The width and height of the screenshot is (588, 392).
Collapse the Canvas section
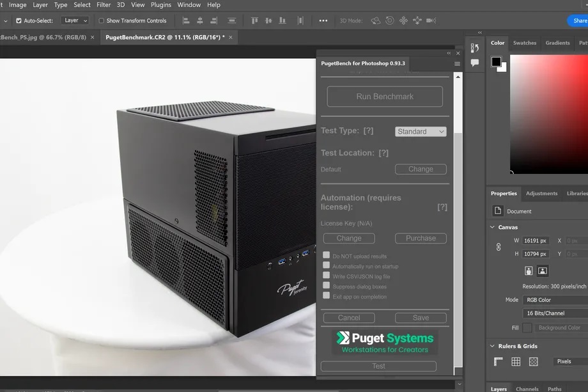pos(492,227)
